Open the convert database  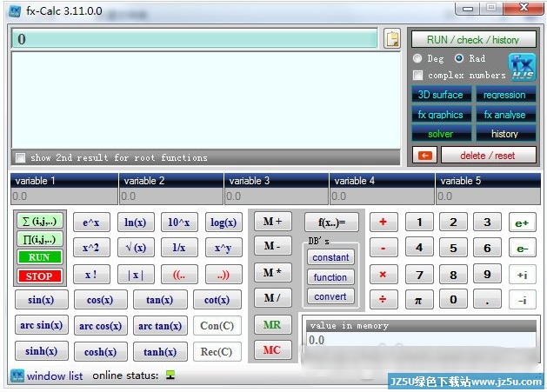(330, 296)
